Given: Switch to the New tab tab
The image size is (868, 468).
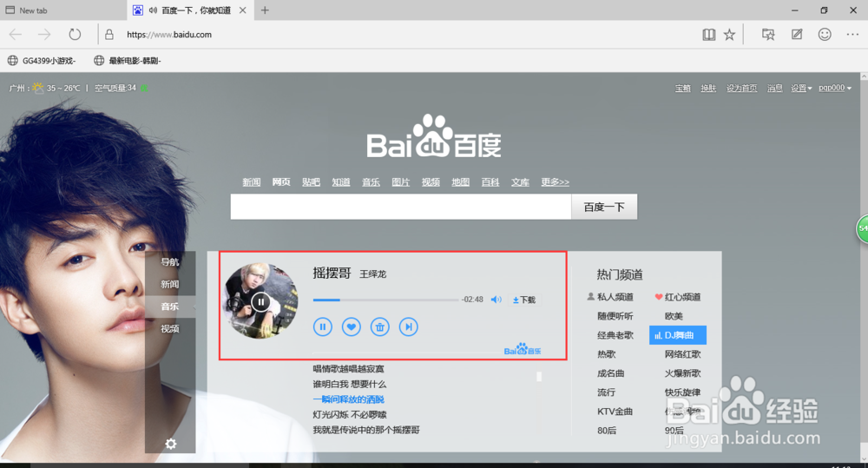Looking at the screenshot, I should click(63, 10).
